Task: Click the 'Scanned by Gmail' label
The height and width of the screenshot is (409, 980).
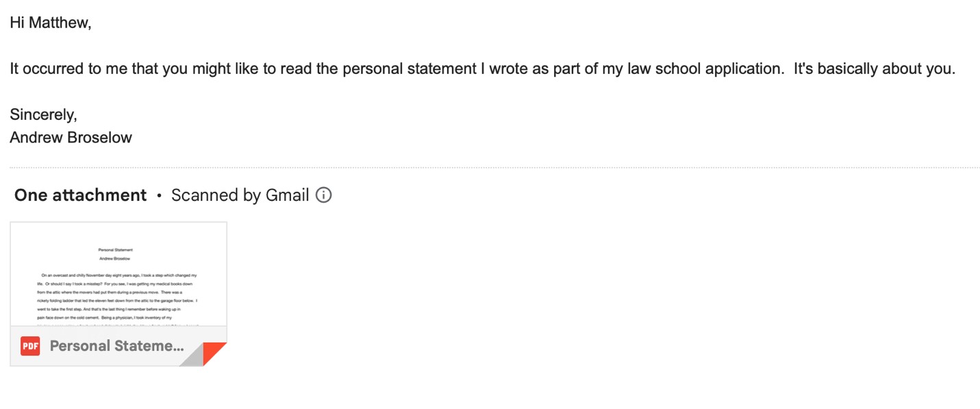Action: point(240,195)
